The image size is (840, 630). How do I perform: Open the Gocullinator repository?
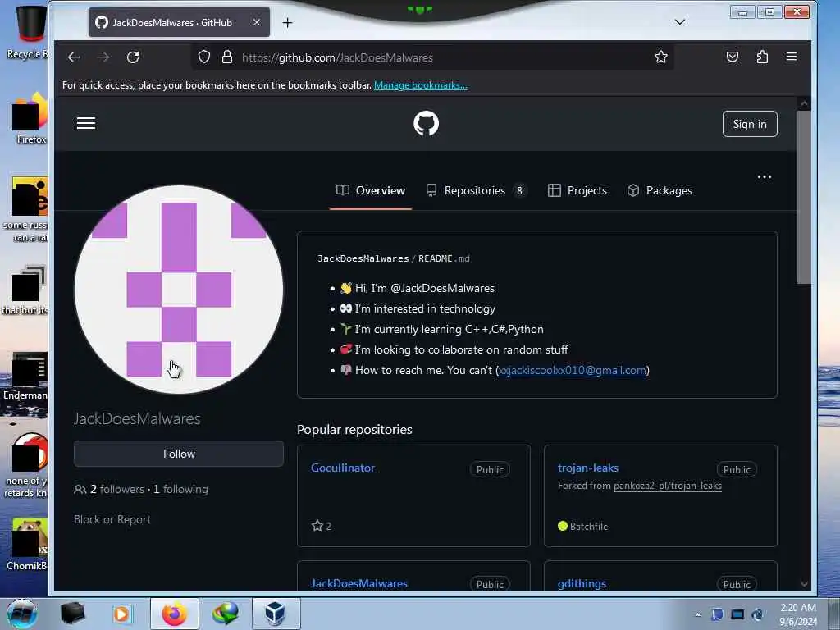[x=343, y=468]
